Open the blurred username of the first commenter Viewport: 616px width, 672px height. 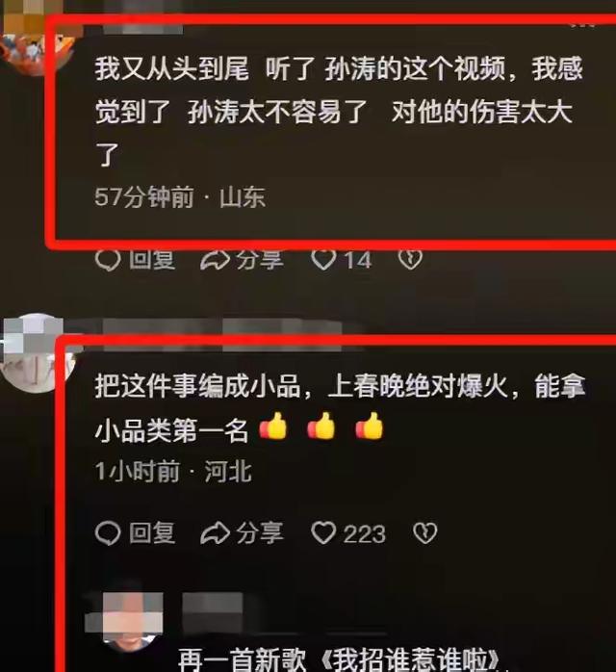[x=142, y=29]
